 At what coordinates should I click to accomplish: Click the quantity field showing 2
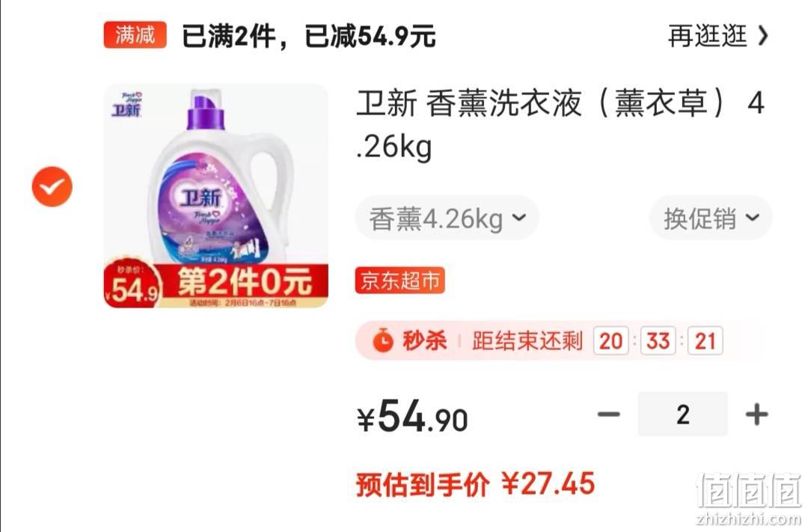683,414
